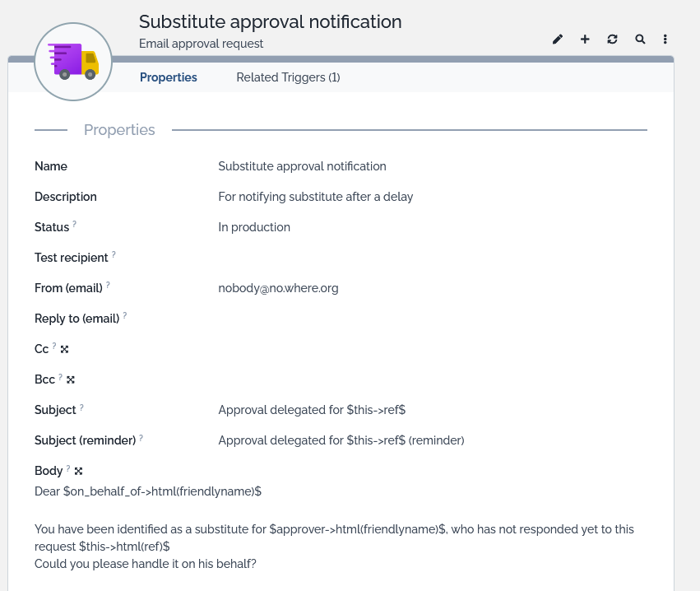Click the help icon next to Cc
This screenshot has height=591, width=700.
(x=54, y=346)
